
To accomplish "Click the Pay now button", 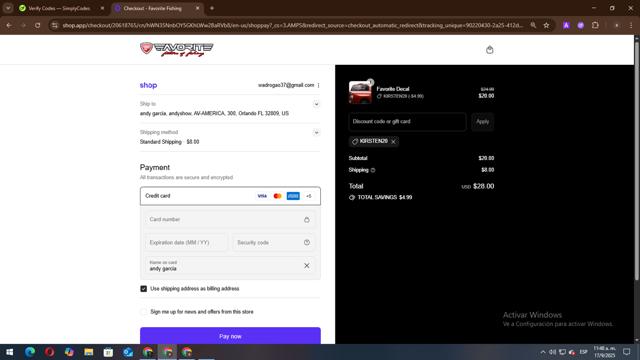I will pyautogui.click(x=230, y=336).
